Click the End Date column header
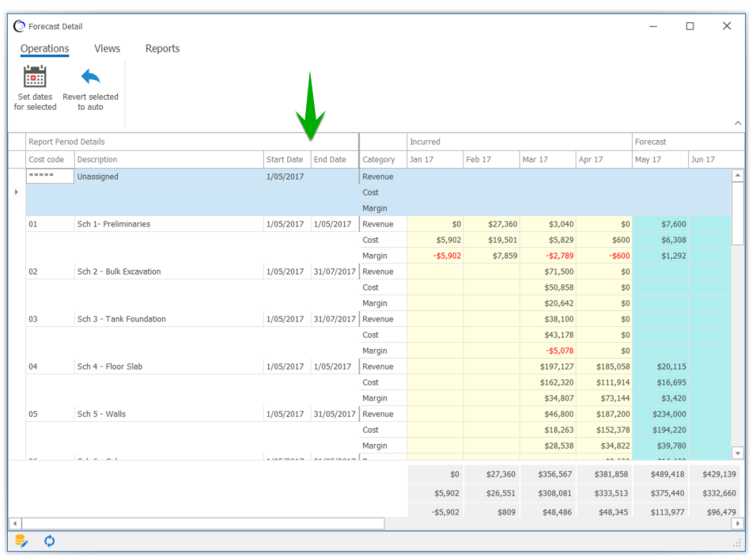The width and height of the screenshot is (756, 558). (335, 159)
